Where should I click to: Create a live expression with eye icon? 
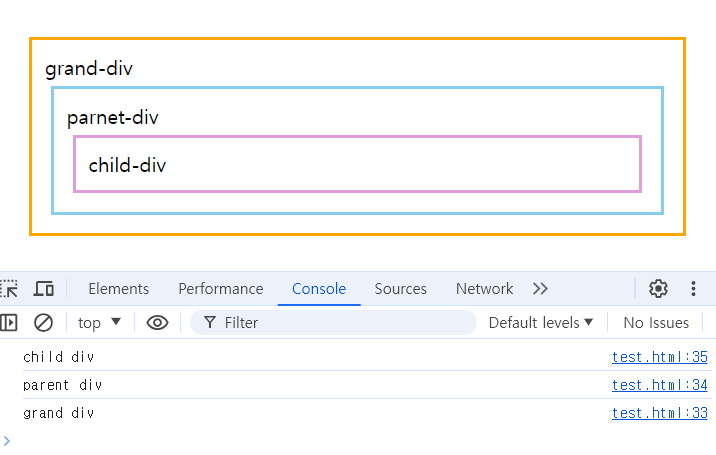click(x=157, y=323)
